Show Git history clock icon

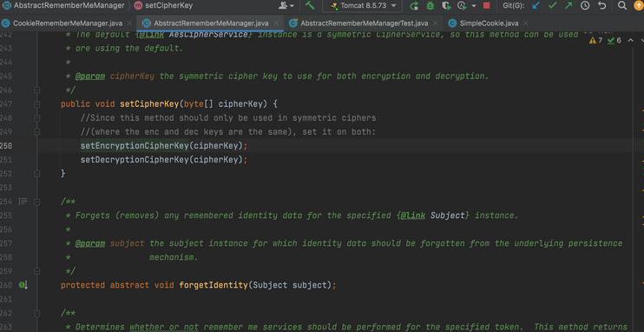(x=585, y=6)
